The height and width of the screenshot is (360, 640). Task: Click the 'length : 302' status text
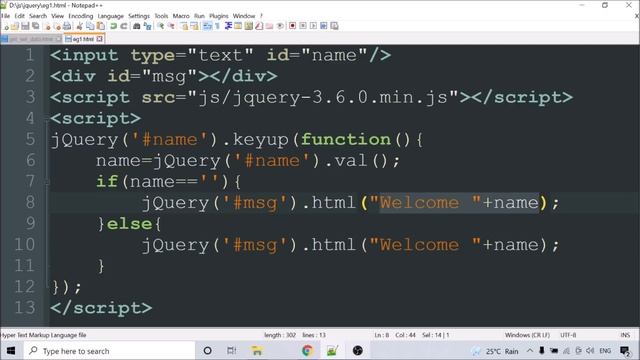pos(280,335)
